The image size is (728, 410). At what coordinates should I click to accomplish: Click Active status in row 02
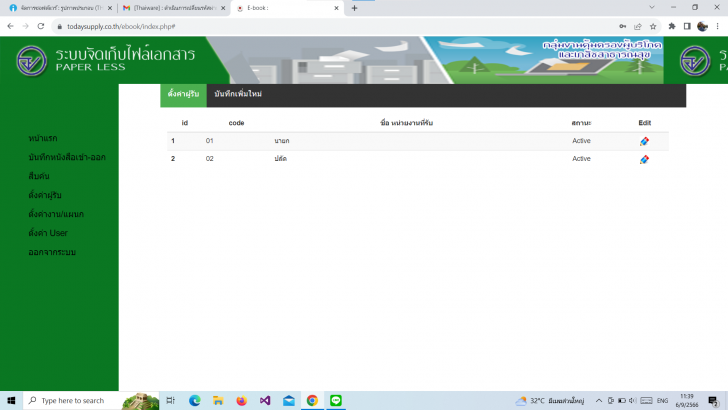581,159
